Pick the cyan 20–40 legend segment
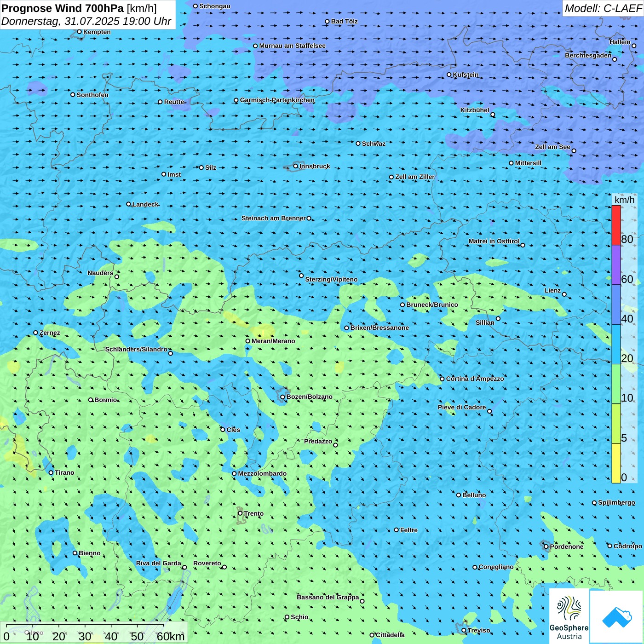The width and height of the screenshot is (644, 644). click(x=616, y=344)
